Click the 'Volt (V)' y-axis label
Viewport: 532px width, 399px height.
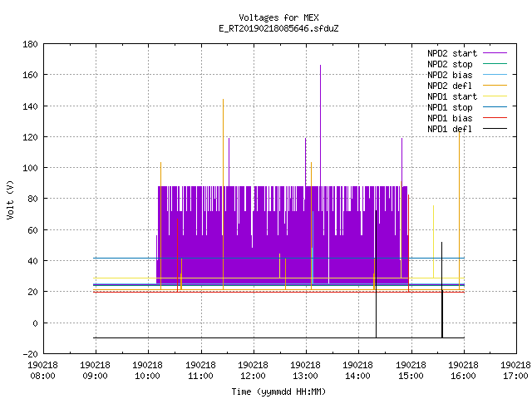pyautogui.click(x=10, y=199)
